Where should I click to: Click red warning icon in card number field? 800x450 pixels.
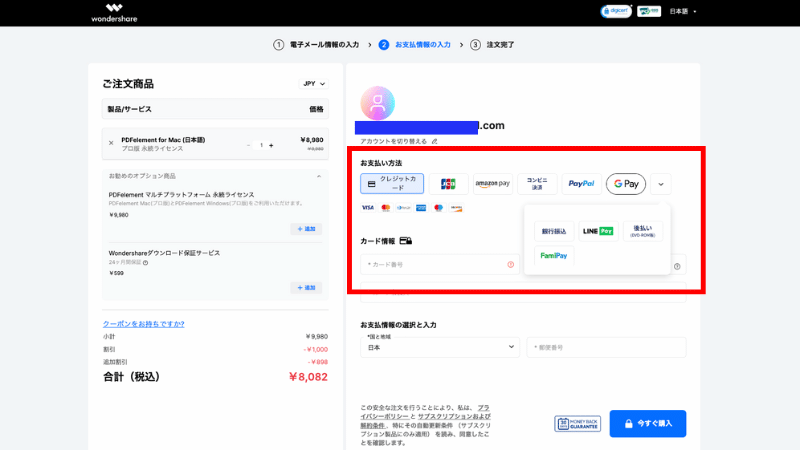[x=510, y=264]
